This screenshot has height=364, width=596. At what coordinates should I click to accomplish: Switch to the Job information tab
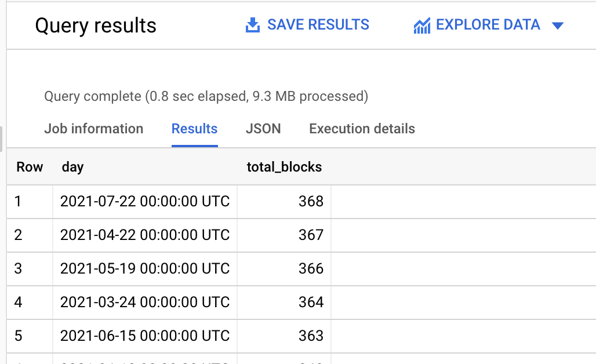pyautogui.click(x=93, y=129)
